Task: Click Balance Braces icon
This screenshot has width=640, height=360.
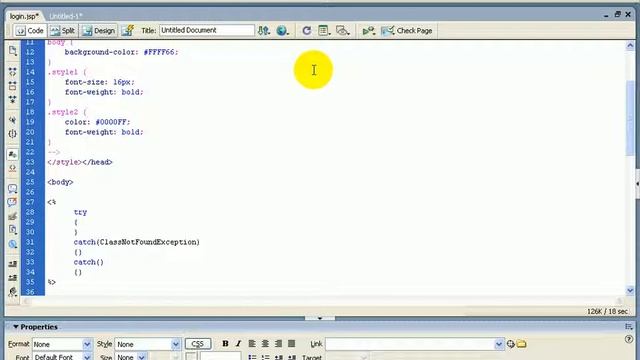Action: tap(13, 134)
